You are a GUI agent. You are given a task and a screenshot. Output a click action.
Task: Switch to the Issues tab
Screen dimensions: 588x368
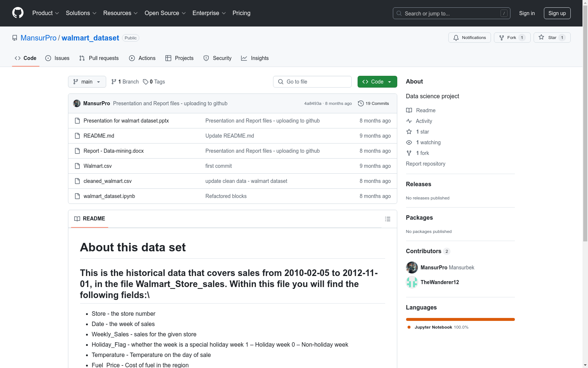point(57,58)
